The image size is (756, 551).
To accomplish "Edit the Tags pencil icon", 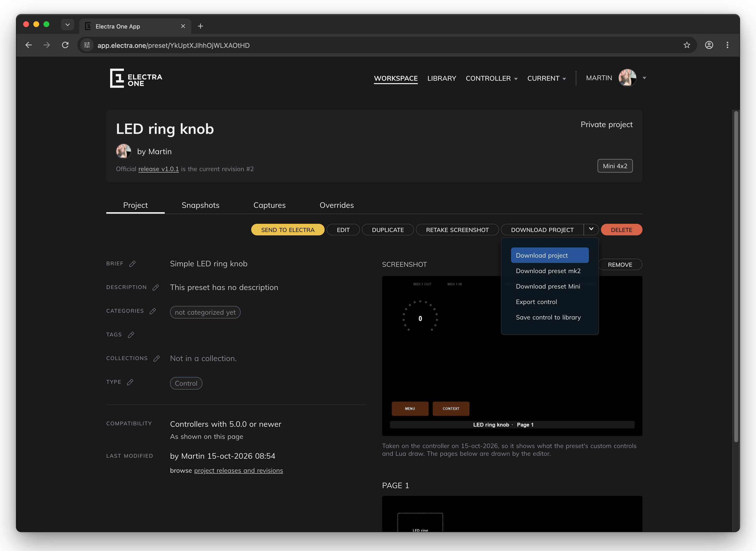I will click(131, 335).
